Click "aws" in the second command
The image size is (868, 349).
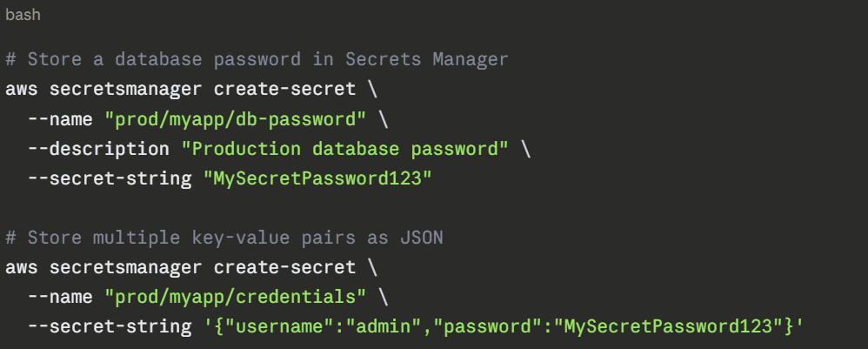22,267
